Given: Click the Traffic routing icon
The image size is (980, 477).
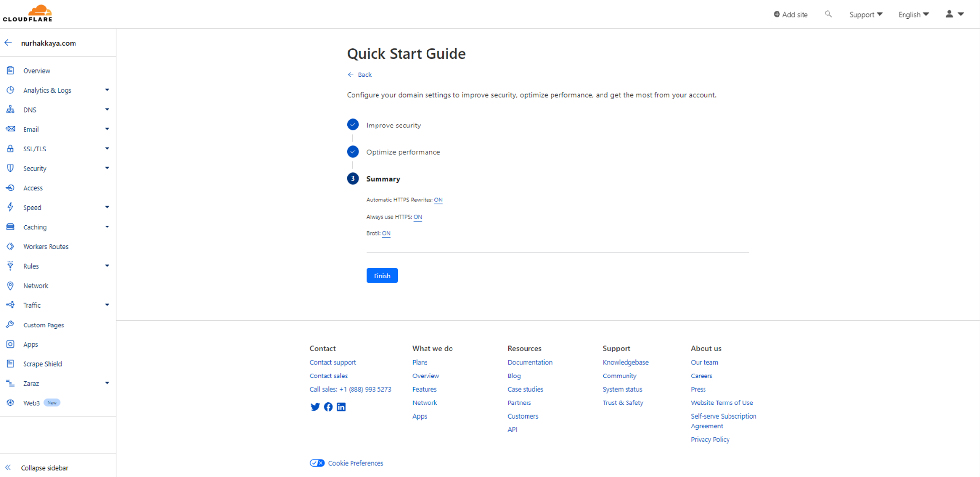Looking at the screenshot, I should click(10, 305).
